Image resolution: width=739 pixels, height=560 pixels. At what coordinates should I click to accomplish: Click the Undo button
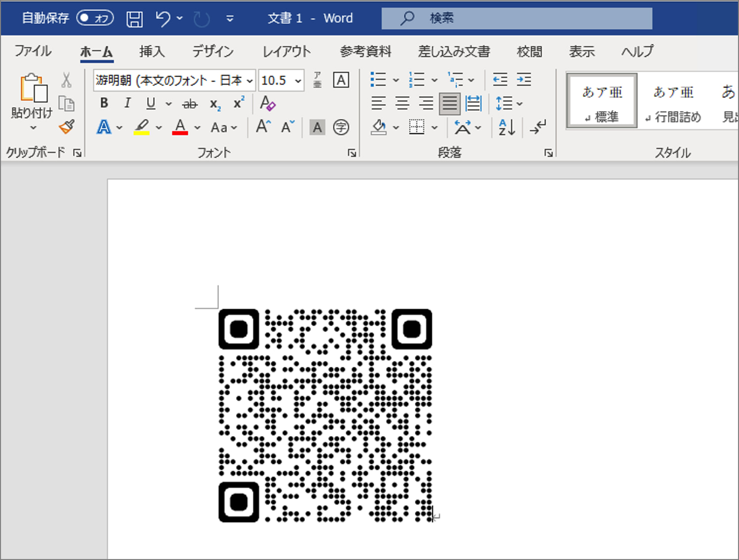point(163,18)
